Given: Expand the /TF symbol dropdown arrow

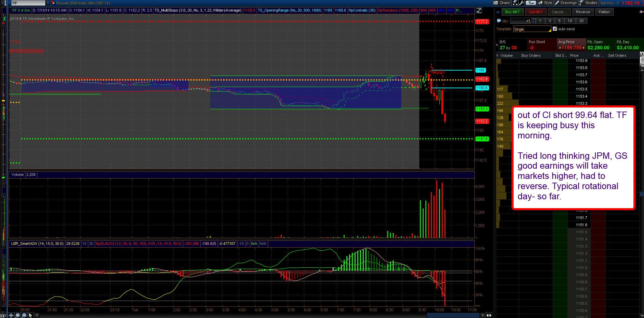Looking at the screenshot, I should 48,3.
